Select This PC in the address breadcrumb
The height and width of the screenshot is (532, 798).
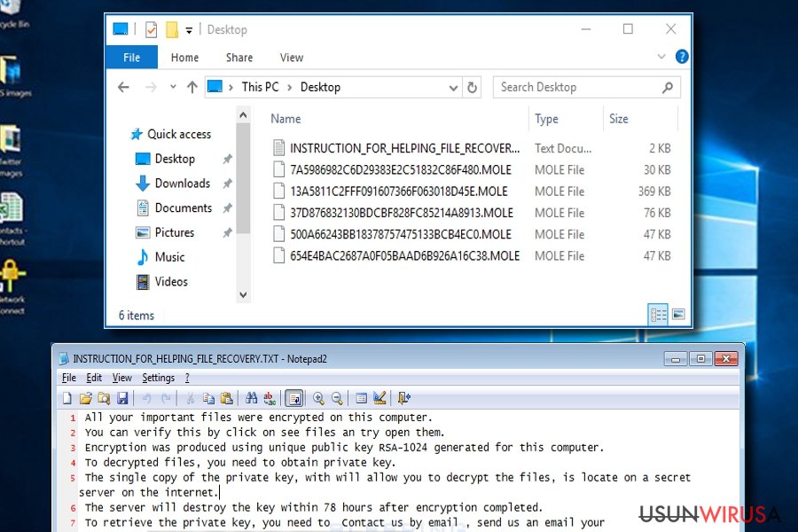point(260,87)
